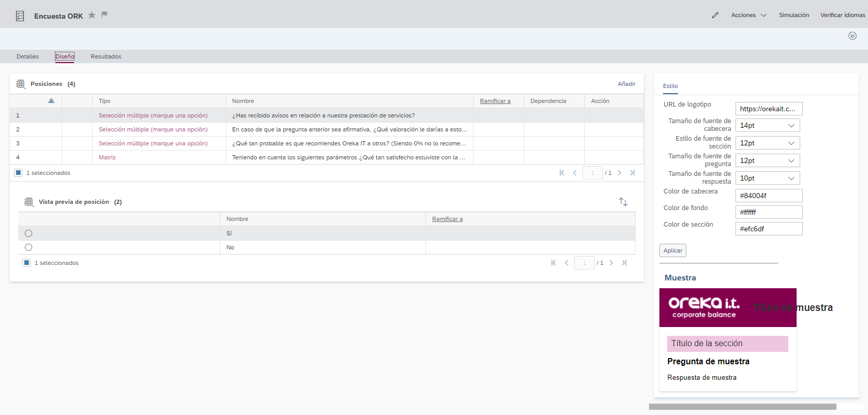Go to first page in Posiciones paginator
Screen dimensions: 868x415
point(562,173)
